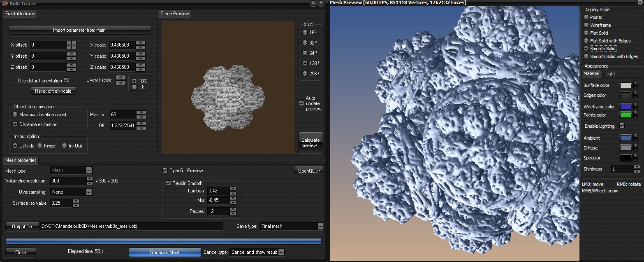Uncheck the Taubin Smooth checkbox

(168, 183)
